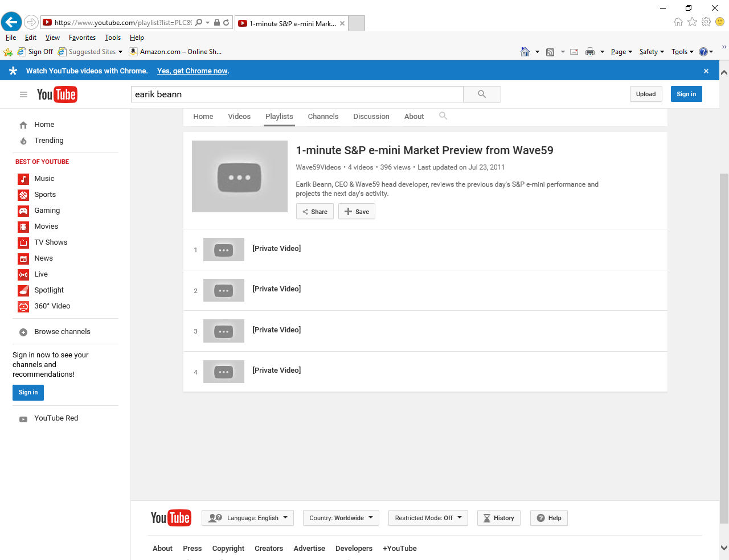Click the address bar search magnifier icon
Viewport: 729px width, 560px height.
199,23
